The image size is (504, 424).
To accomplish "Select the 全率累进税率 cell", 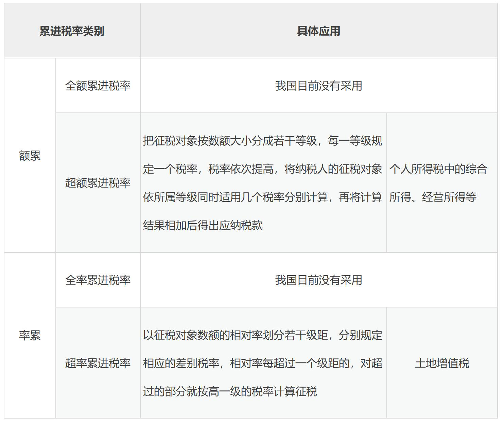I will [x=98, y=280].
